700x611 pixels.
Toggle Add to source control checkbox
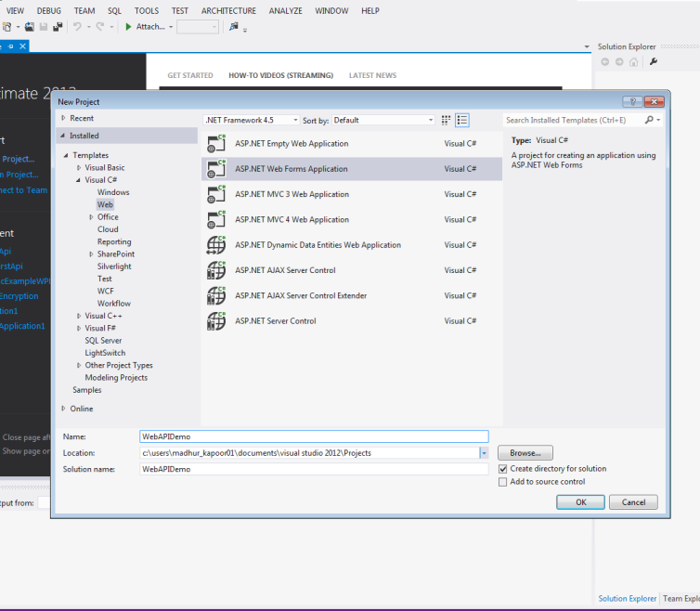[x=502, y=482]
